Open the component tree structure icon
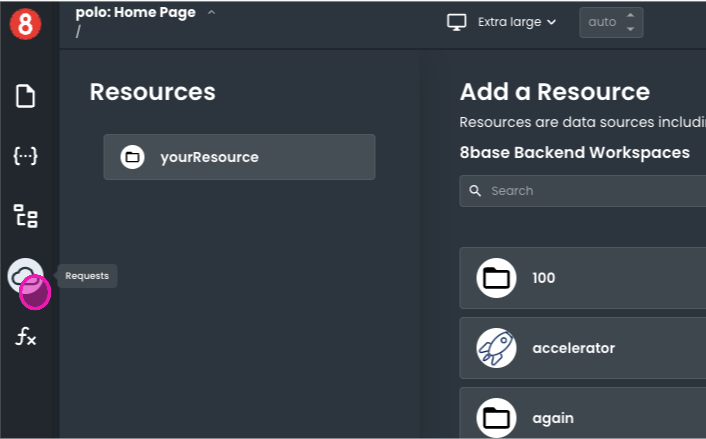 tap(25, 216)
